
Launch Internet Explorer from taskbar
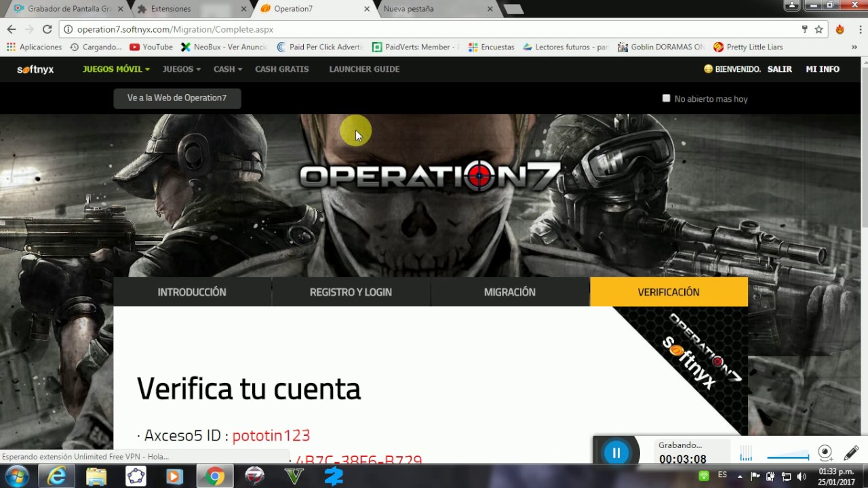(57, 476)
